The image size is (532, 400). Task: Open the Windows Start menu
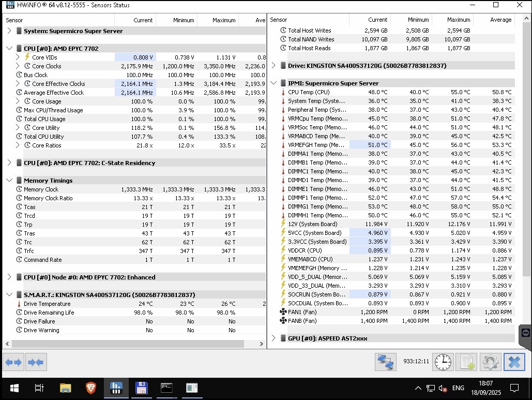coord(14,388)
